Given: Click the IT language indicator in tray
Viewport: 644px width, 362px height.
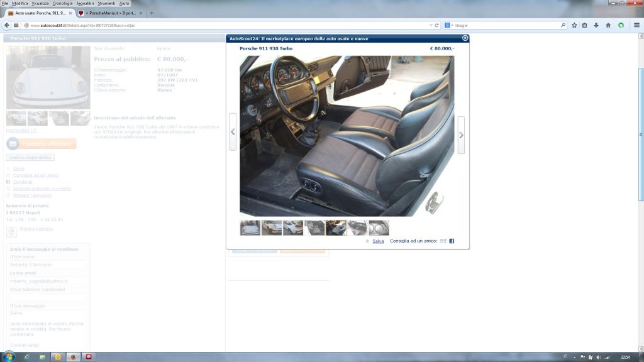Looking at the screenshot, I should coord(565,356).
